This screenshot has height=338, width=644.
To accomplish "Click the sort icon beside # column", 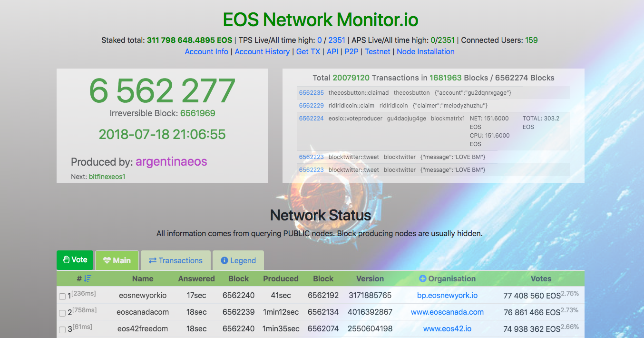I will [88, 279].
